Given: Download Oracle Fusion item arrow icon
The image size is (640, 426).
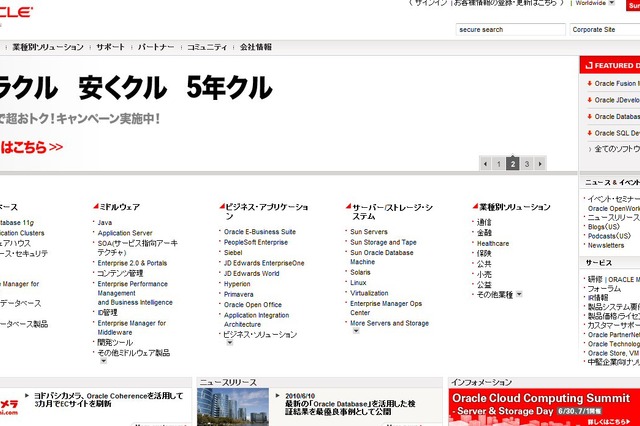Looking at the screenshot, I should click(589, 83).
